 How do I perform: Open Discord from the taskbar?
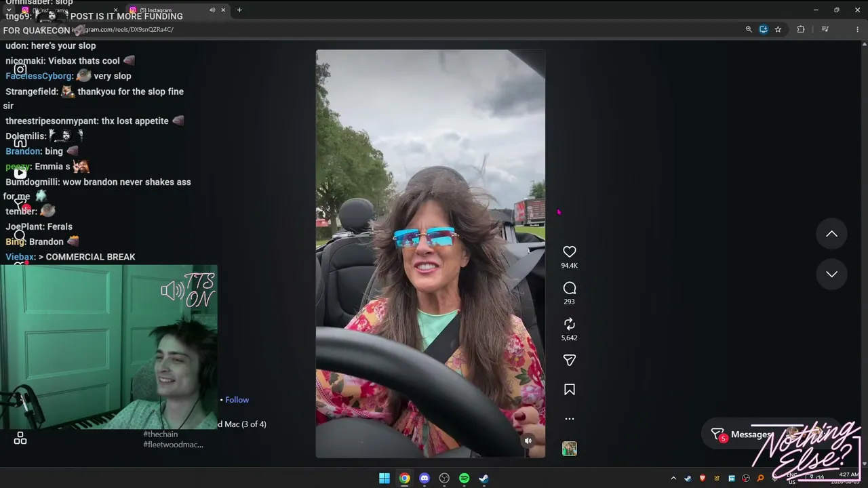coord(425,479)
